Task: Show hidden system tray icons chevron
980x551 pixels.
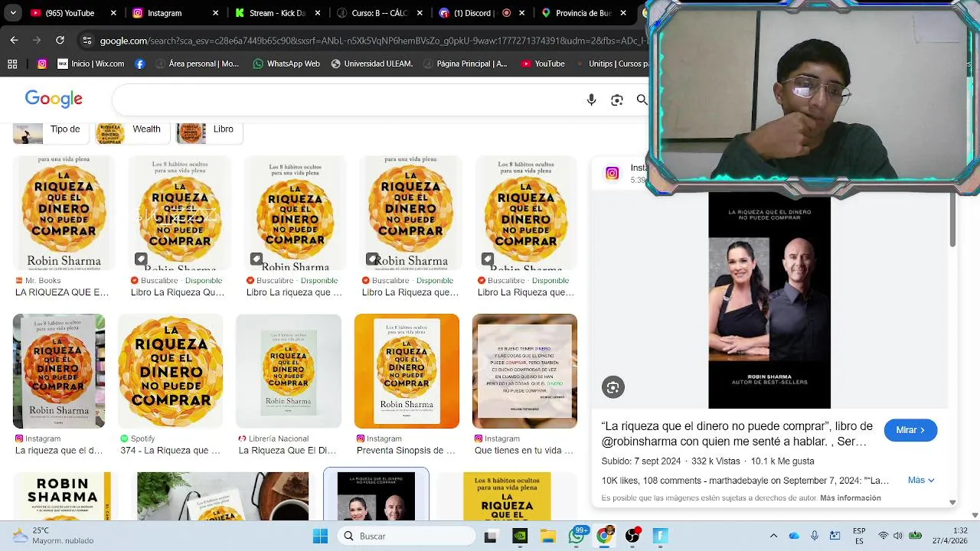Action: point(773,536)
